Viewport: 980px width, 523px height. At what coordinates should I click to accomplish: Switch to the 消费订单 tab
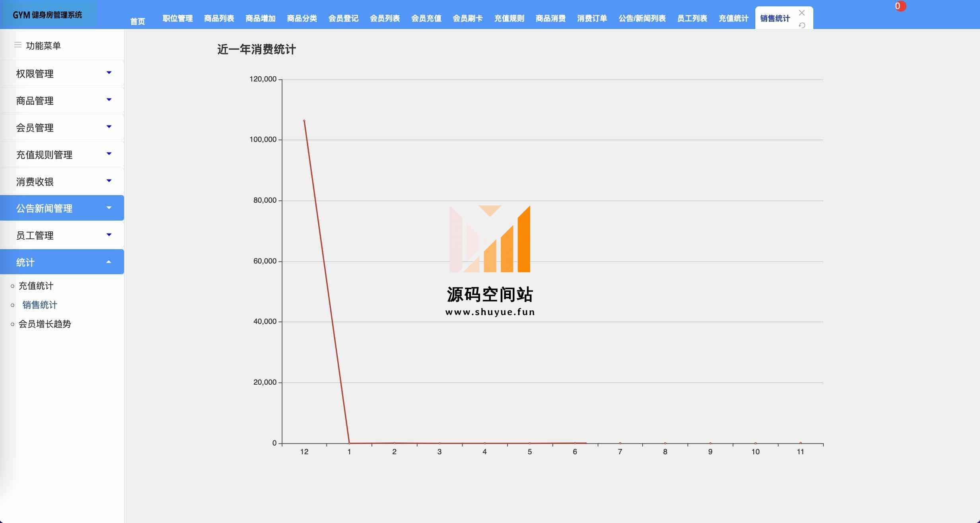point(592,18)
